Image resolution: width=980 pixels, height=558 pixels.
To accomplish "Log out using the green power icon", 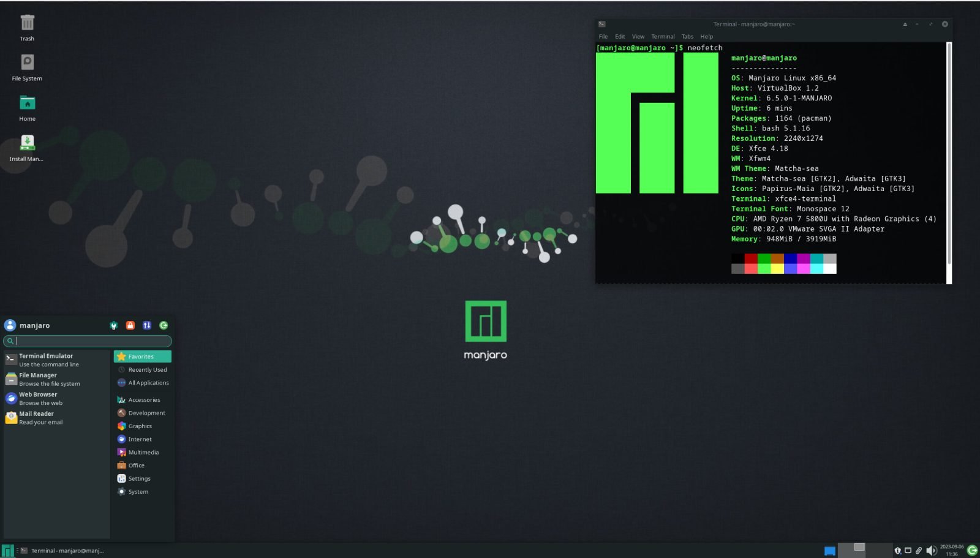I will coord(163,325).
